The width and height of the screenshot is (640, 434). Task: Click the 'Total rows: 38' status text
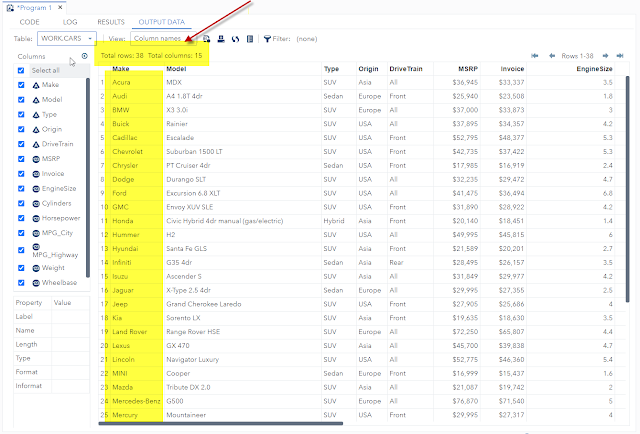(x=122, y=56)
